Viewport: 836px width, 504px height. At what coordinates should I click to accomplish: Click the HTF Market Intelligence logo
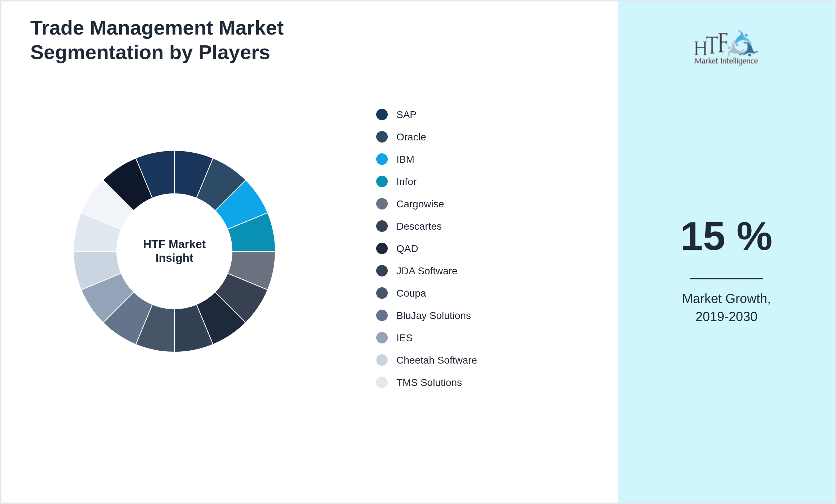point(726,47)
